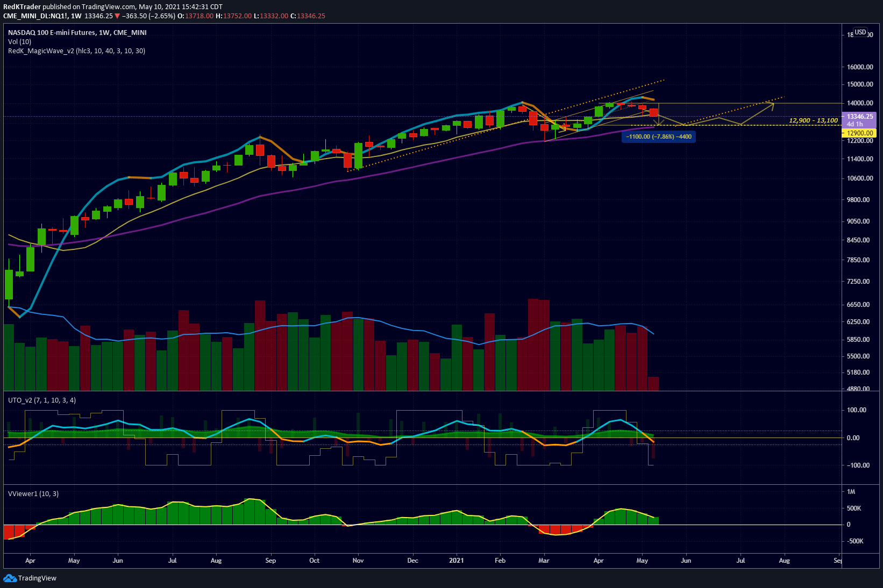Click the 15000.00 price axis label
The height and width of the screenshot is (588, 883).
(x=860, y=84)
